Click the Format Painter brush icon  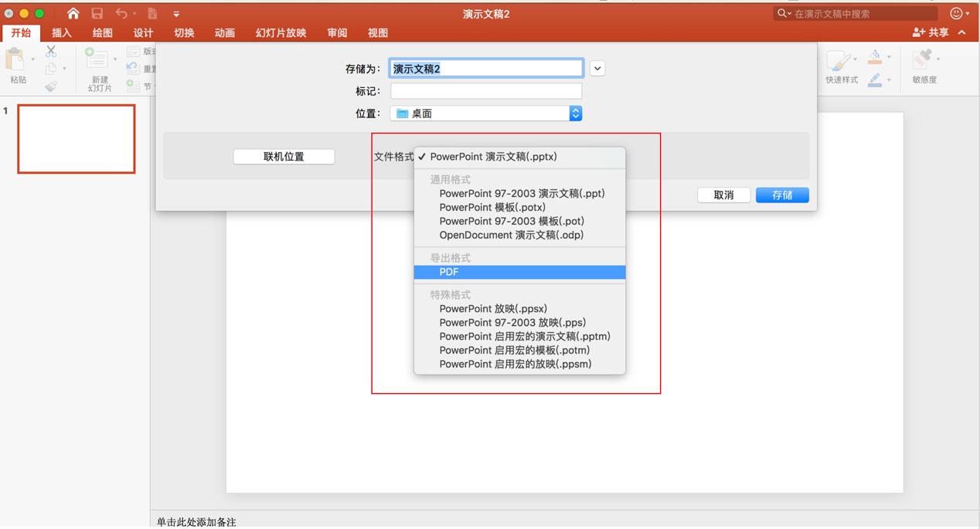pyautogui.click(x=50, y=85)
